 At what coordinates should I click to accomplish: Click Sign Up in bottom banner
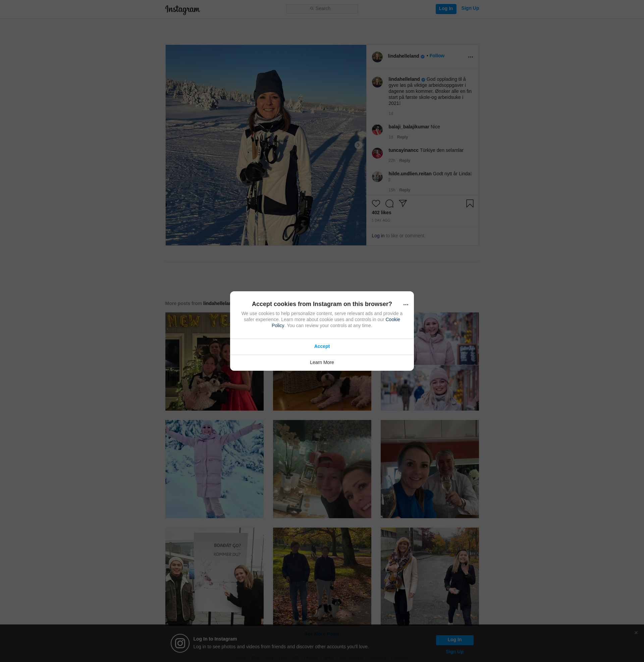[454, 652]
